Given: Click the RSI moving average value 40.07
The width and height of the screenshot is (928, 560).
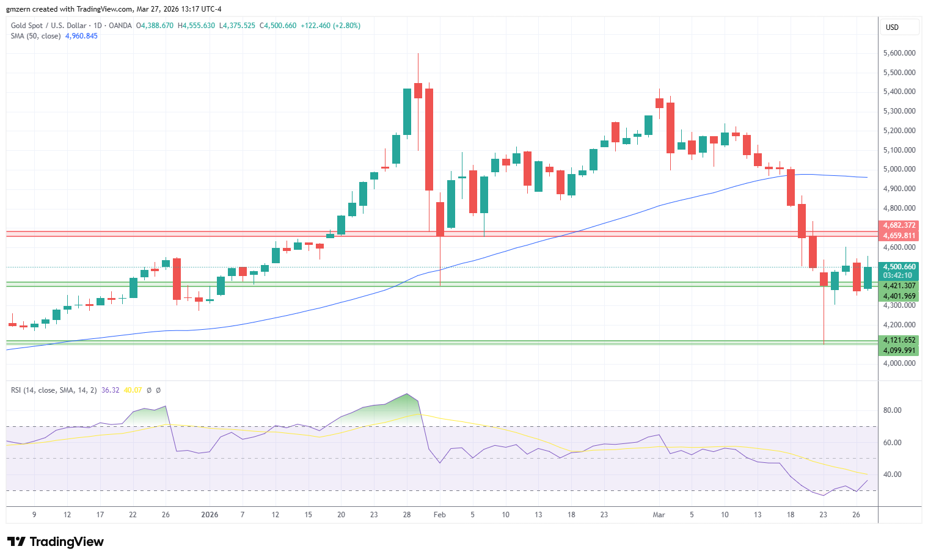Looking at the screenshot, I should tap(133, 390).
